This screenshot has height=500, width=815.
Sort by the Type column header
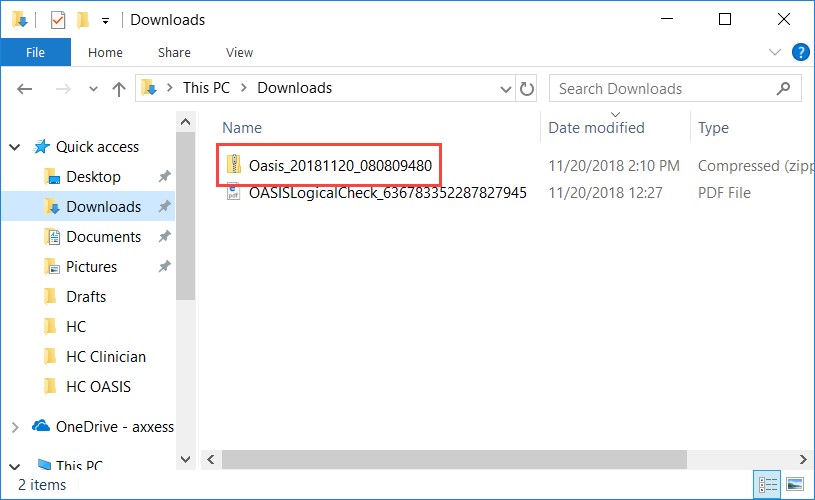713,128
